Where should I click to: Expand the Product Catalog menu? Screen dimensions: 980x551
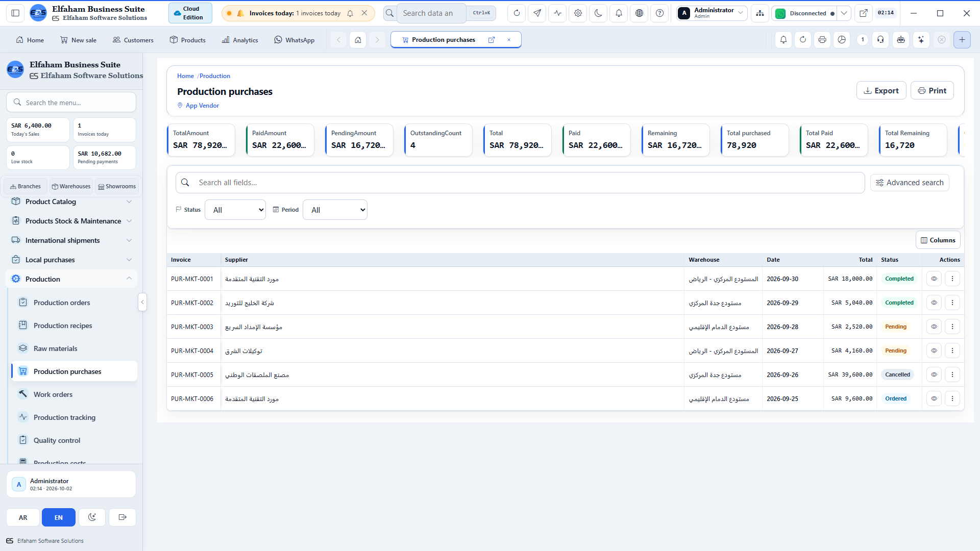coord(71,202)
